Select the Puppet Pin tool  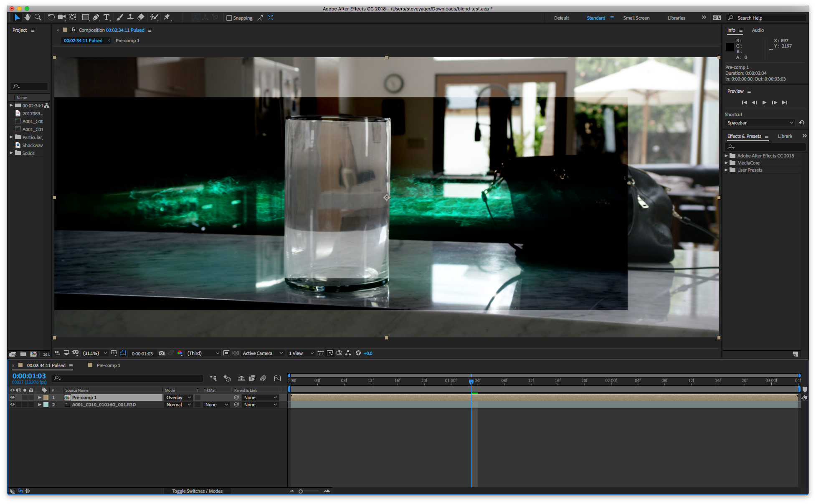167,17
